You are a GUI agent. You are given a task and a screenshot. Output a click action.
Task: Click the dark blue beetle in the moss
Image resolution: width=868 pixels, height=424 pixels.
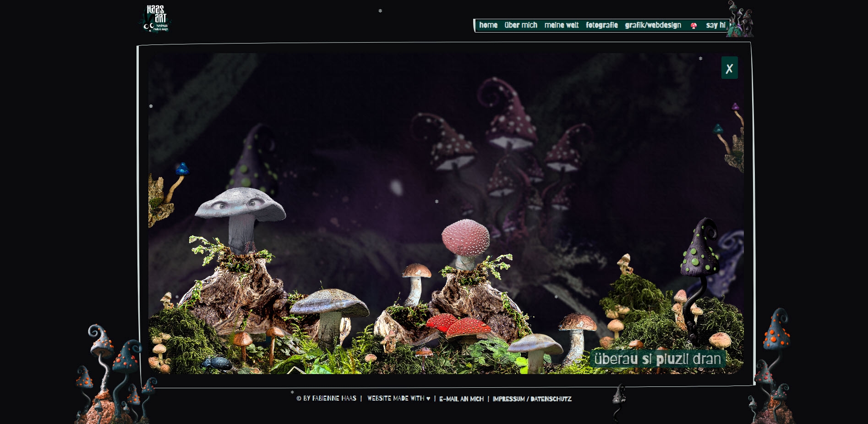click(x=217, y=364)
